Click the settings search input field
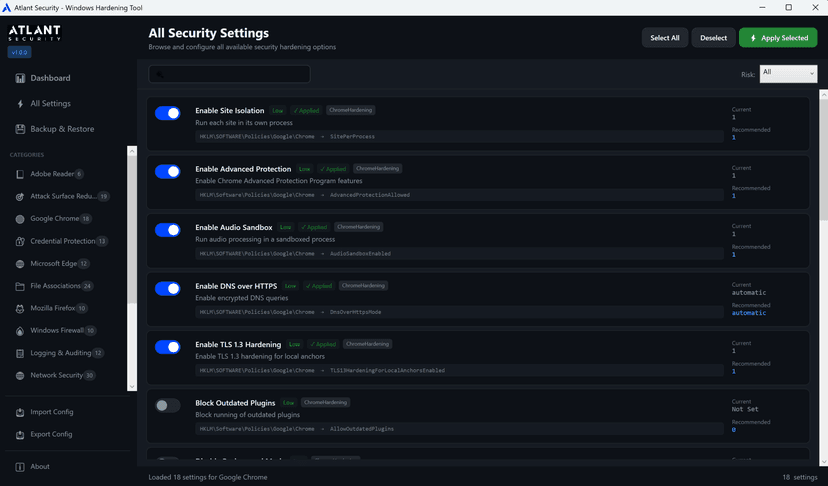The width and height of the screenshot is (828, 486). tap(229, 74)
